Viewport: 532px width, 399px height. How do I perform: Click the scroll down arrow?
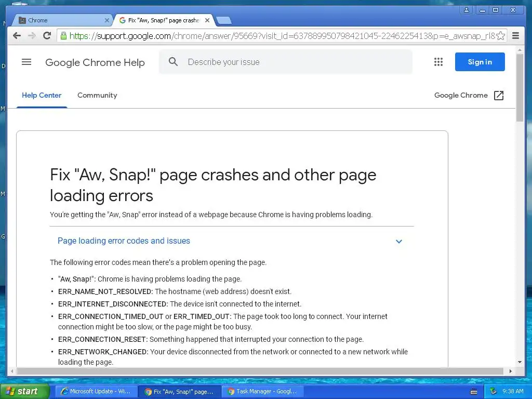(520, 362)
